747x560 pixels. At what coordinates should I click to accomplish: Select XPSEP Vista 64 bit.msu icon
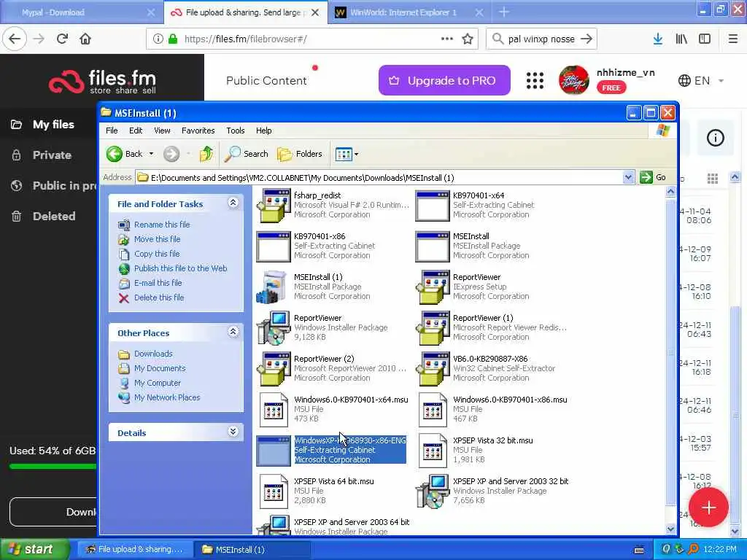(x=274, y=492)
